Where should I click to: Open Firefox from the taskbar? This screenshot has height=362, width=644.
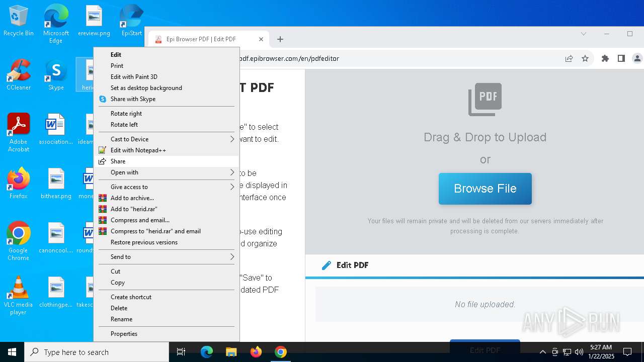pos(256,352)
